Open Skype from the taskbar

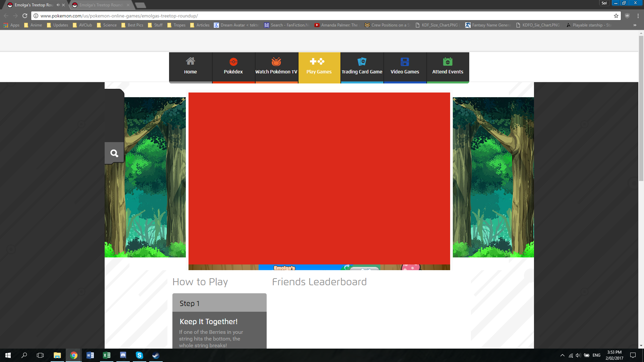pyautogui.click(x=139, y=355)
